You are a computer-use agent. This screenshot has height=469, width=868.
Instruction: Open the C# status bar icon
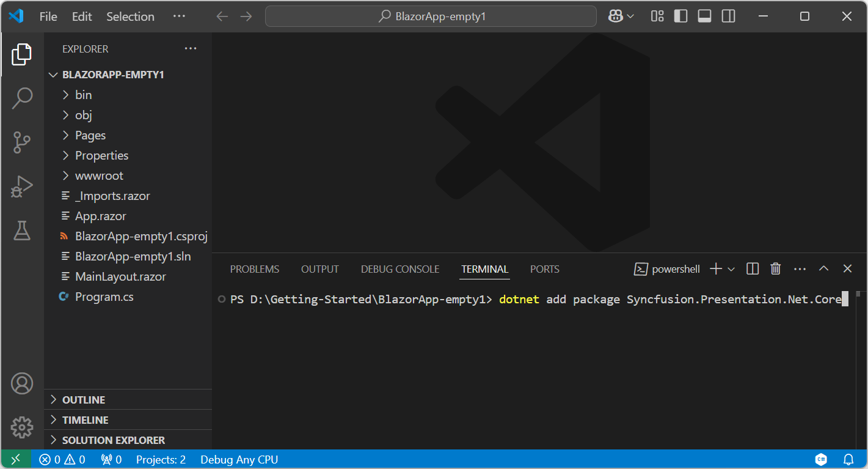tap(821, 459)
